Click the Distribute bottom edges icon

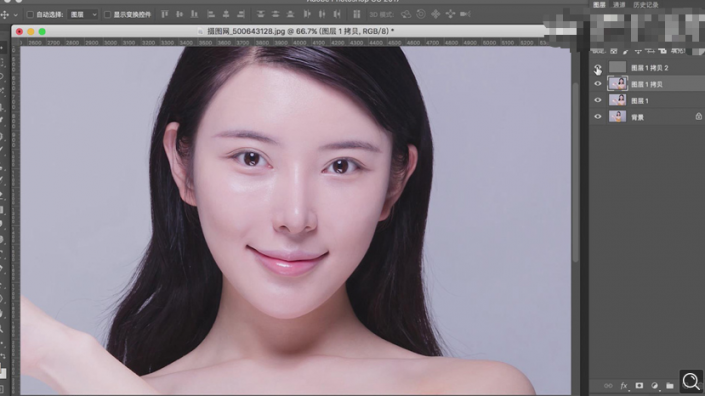pos(290,14)
